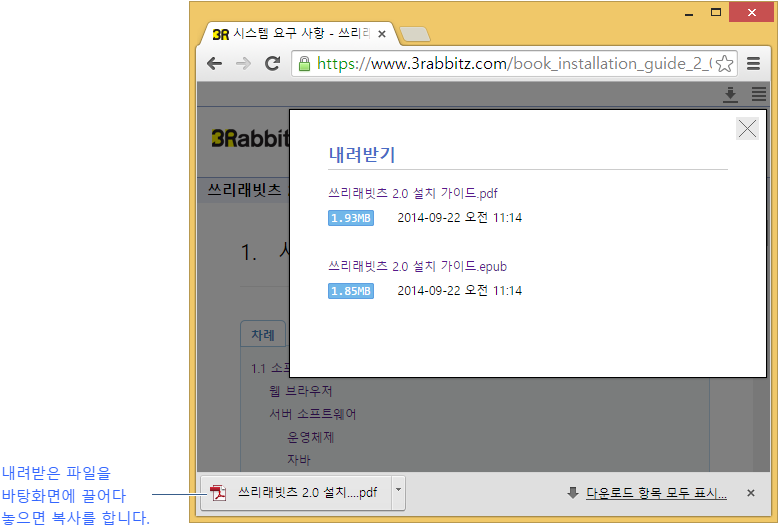Close the 내려받기 dialog with the X
The width and height of the screenshot is (779, 530).
point(747,129)
